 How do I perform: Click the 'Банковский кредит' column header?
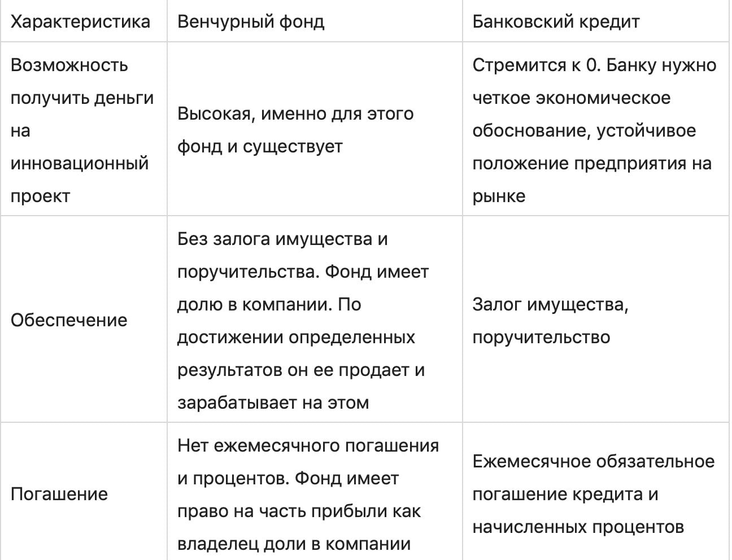coord(556,22)
